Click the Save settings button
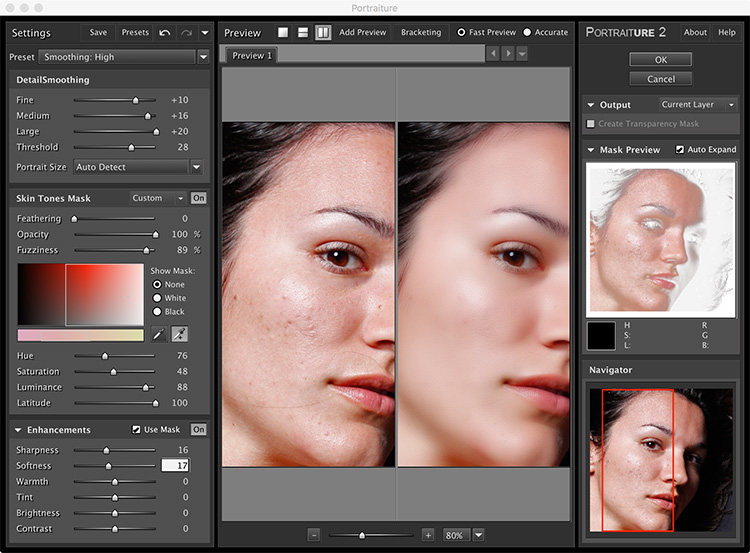The height and width of the screenshot is (553, 750). tap(98, 33)
